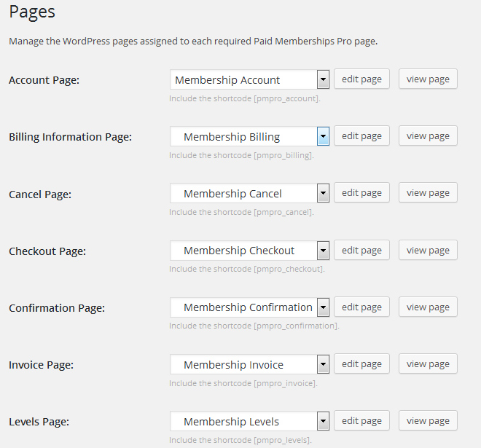The height and width of the screenshot is (448, 481).
Task: Open the Confirmation Page dropdown
Action: (249, 307)
